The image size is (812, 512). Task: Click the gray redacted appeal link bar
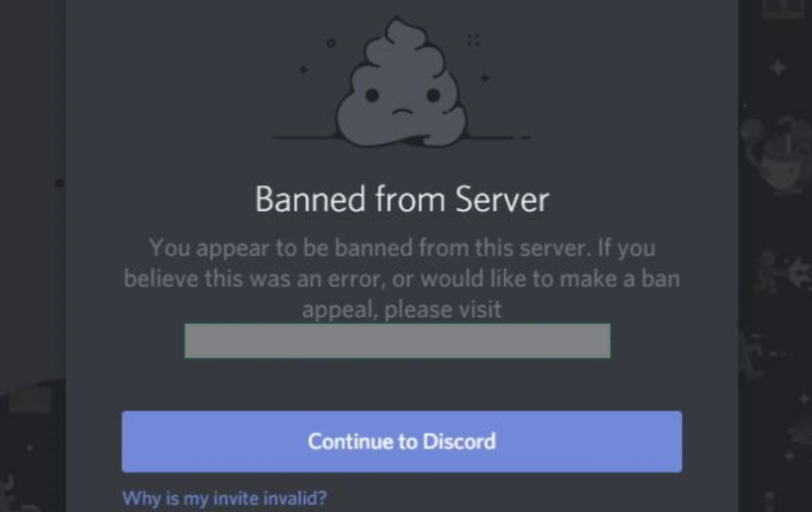pyautogui.click(x=398, y=341)
